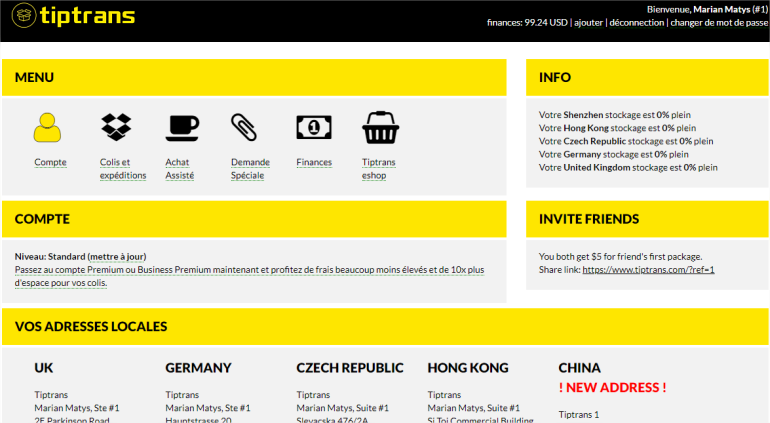Click the COMPTE section header
The height and width of the screenshot is (423, 770).
pos(254,219)
